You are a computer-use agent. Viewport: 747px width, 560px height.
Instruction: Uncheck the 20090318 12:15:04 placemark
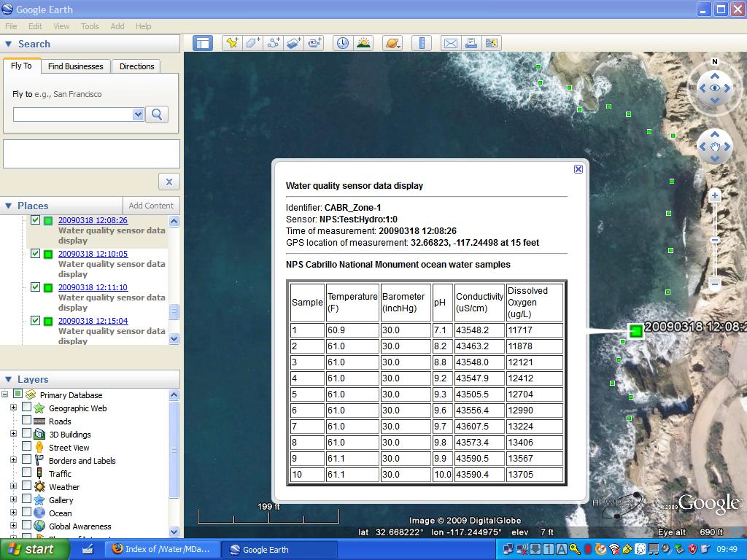pos(35,321)
